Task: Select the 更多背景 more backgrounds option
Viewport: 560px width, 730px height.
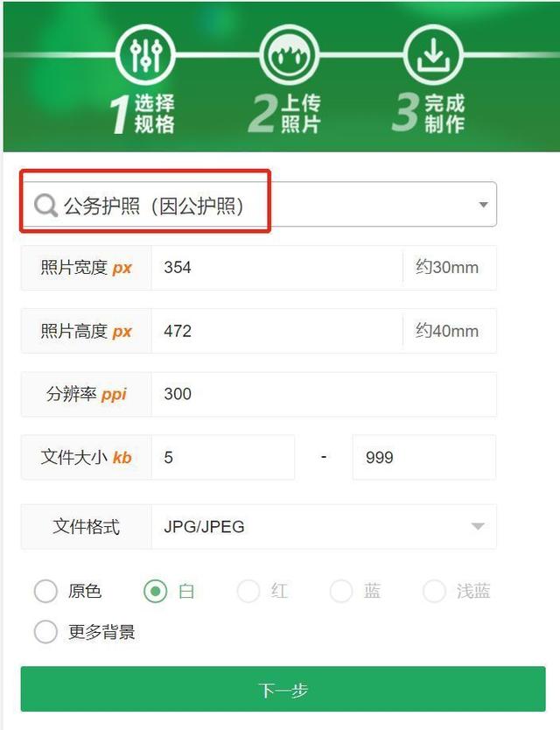Action: [x=45, y=632]
